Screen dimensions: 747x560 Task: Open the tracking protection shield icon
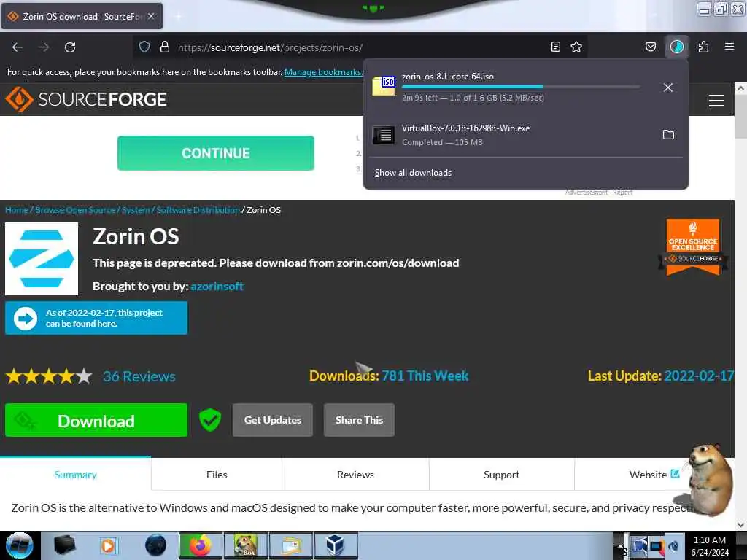[144, 47]
